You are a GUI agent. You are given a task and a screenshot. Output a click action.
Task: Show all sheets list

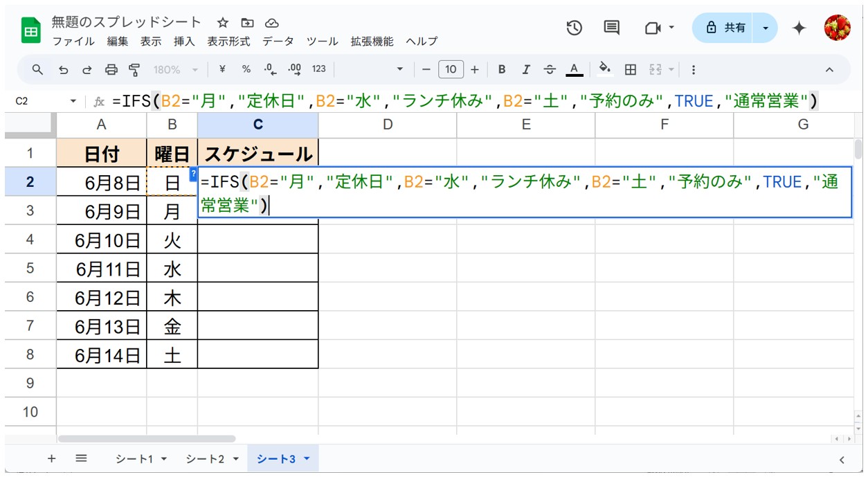[81, 458]
